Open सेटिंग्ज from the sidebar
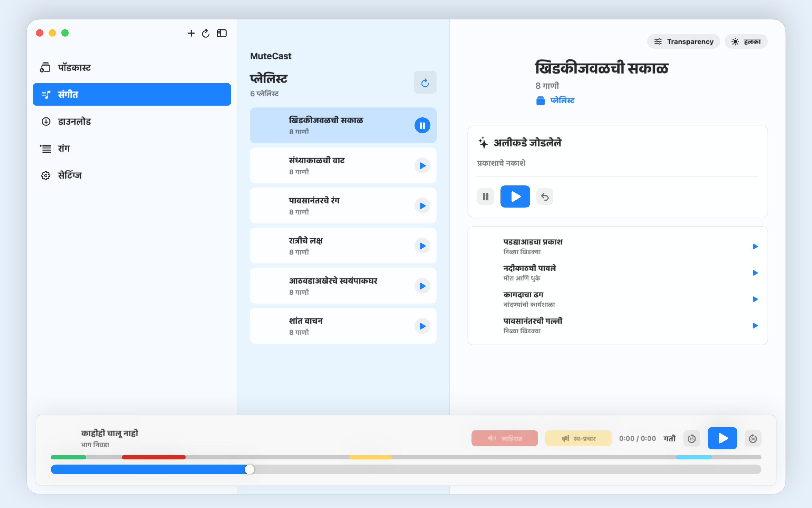This screenshot has width=812, height=508. [x=132, y=175]
